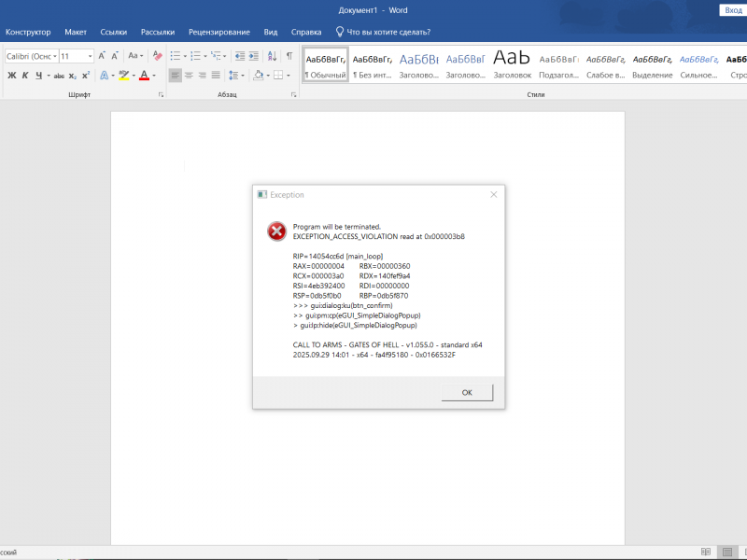Click the bulleted list icon
Image resolution: width=747 pixels, height=560 pixels.
[x=175, y=56]
